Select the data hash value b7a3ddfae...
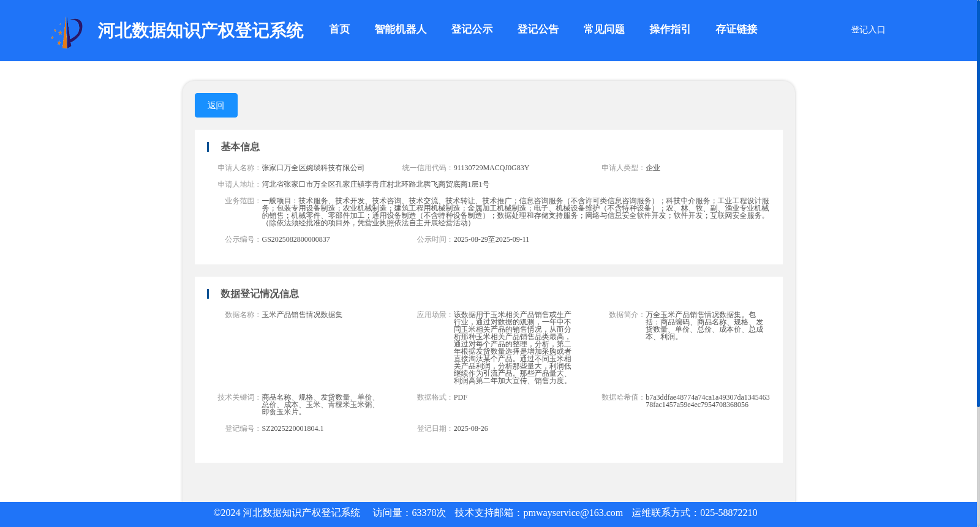The height and width of the screenshot is (527, 980). 707,401
